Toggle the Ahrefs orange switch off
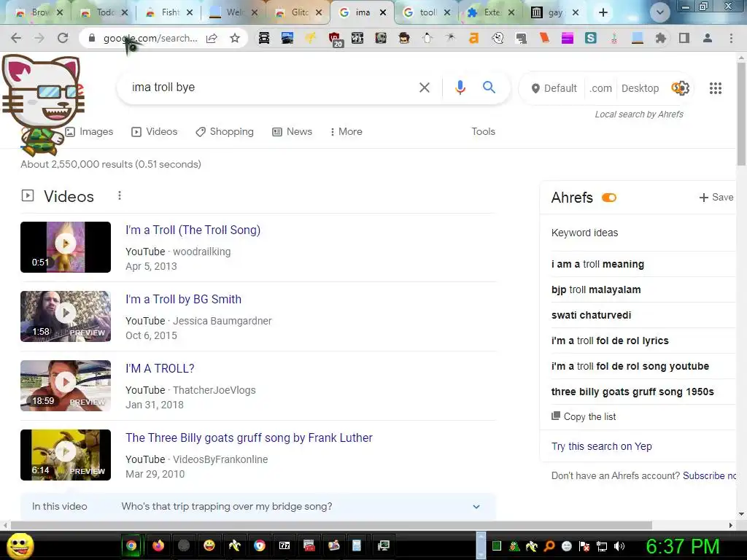 (x=609, y=198)
